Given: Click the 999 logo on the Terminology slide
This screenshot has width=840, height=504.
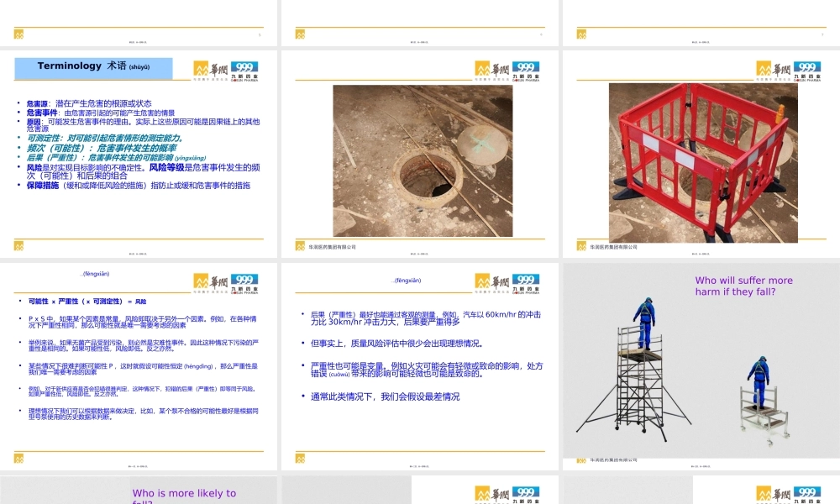Looking at the screenshot, I should tap(246, 68).
